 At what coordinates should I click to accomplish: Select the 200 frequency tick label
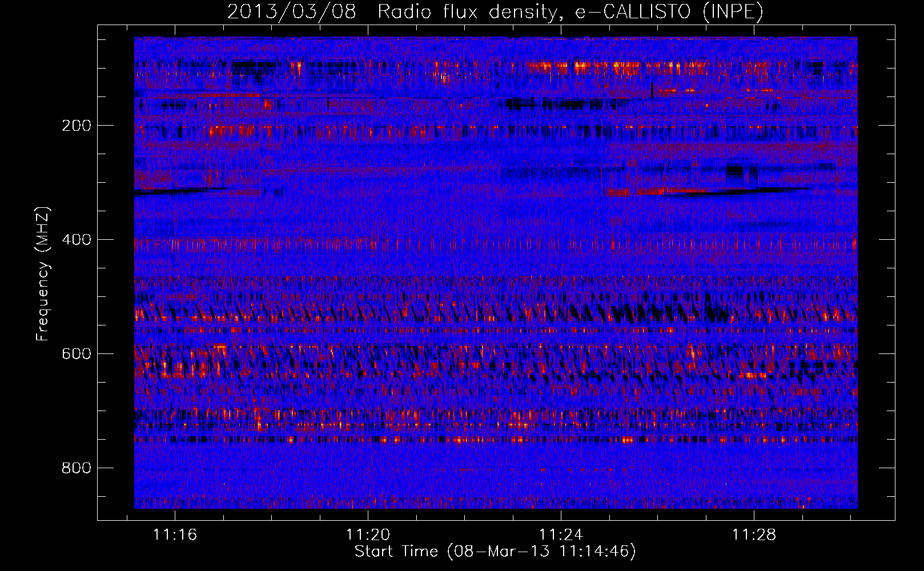[77, 126]
